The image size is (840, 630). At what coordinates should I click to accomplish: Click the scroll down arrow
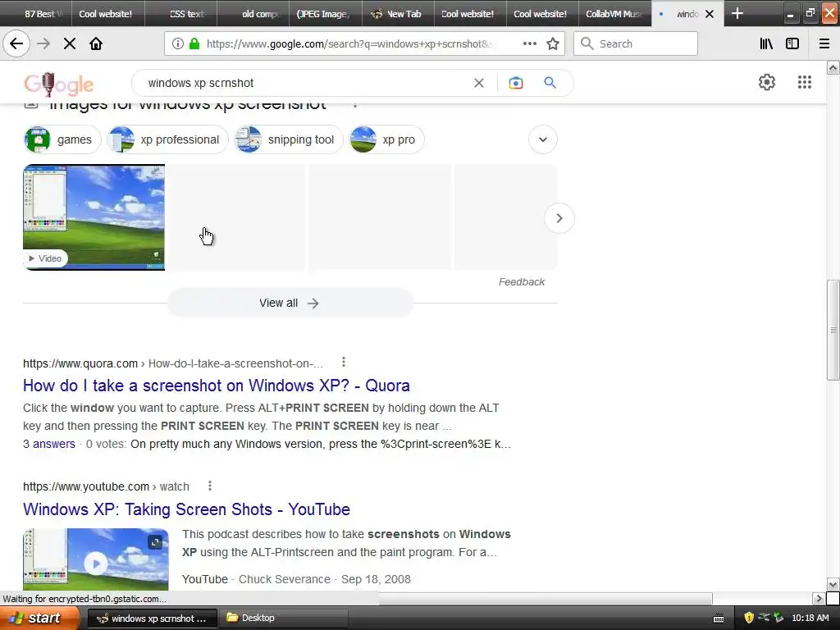(833, 584)
